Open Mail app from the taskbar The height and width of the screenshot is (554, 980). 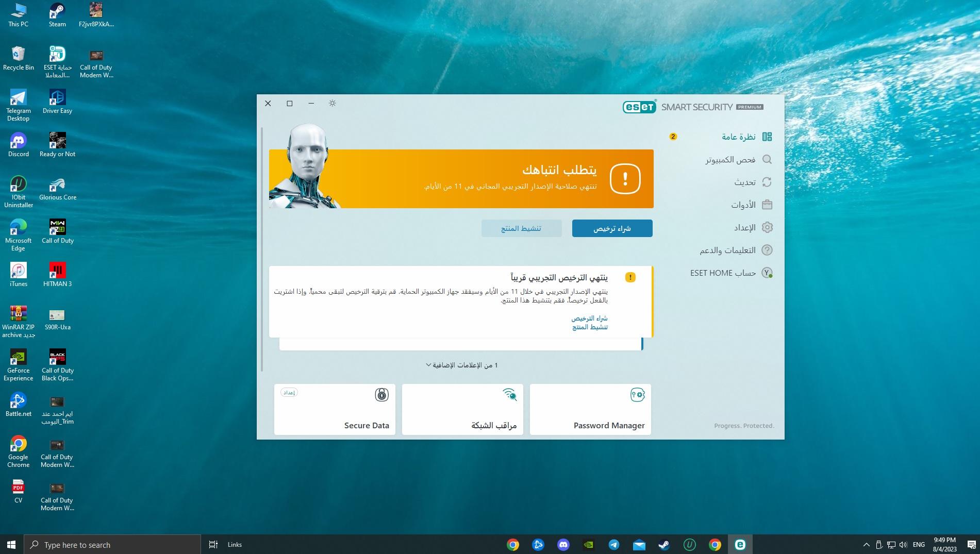point(639,544)
